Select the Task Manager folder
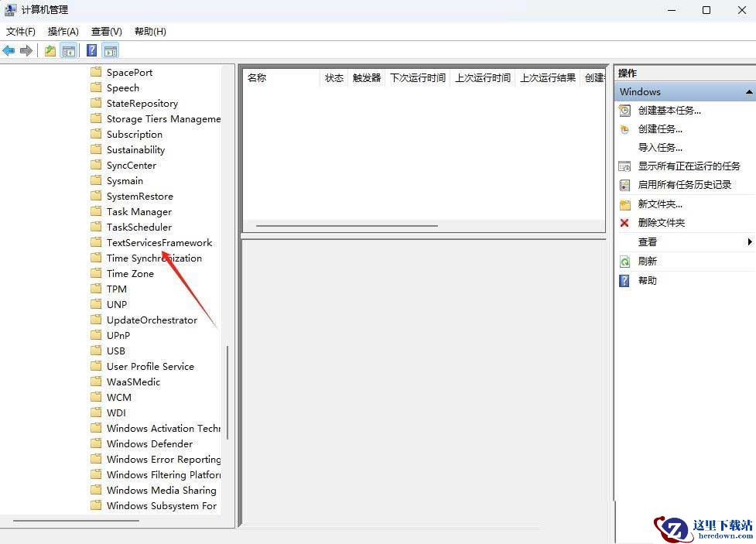This screenshot has width=756, height=544. pyautogui.click(x=139, y=212)
